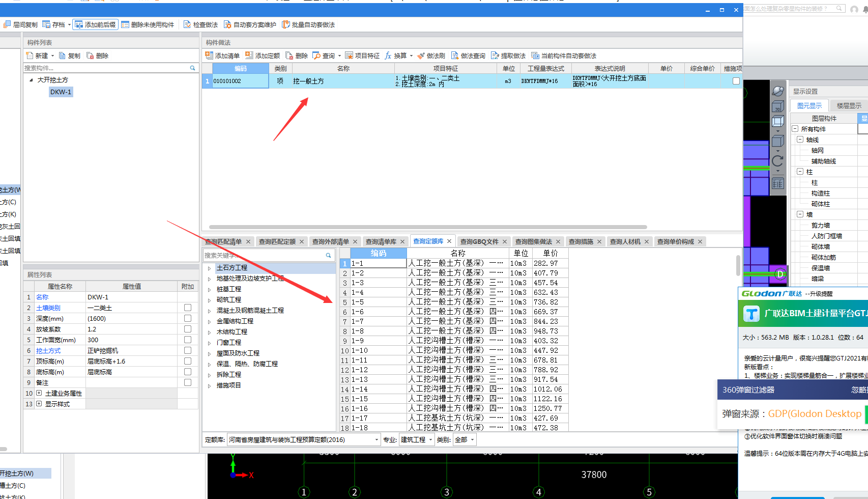Click the orbit view sphere icon
Screen dimensions: 868x499
click(778, 91)
